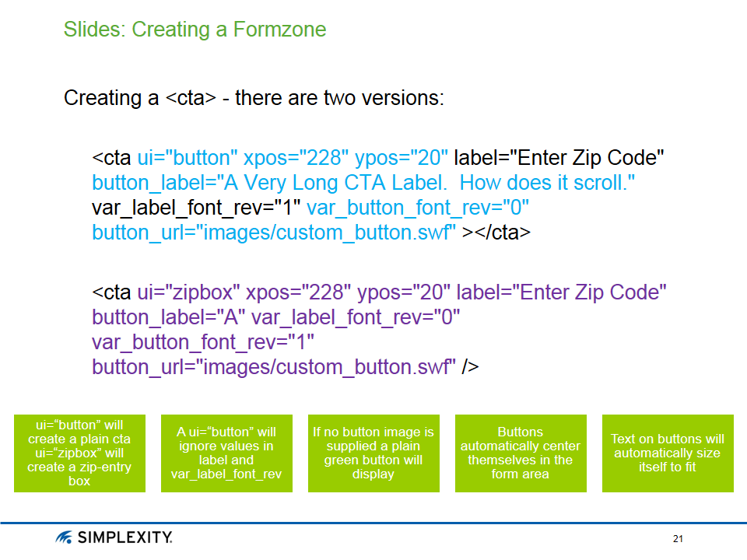
Task: Click the blue button_url custom_button.swf text
Action: pyautogui.click(x=274, y=233)
